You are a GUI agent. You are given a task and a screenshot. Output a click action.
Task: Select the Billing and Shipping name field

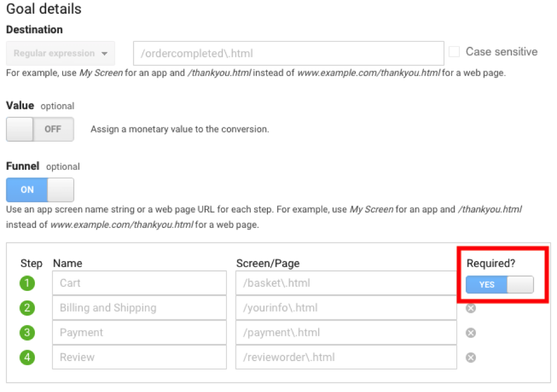pyautogui.click(x=139, y=308)
